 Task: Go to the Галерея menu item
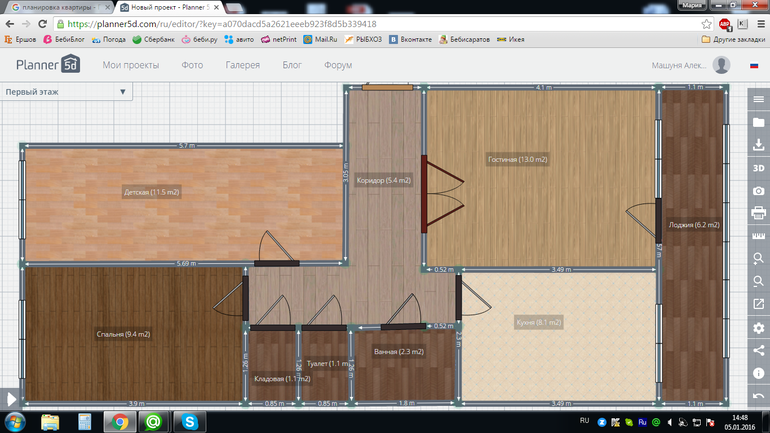point(242,65)
